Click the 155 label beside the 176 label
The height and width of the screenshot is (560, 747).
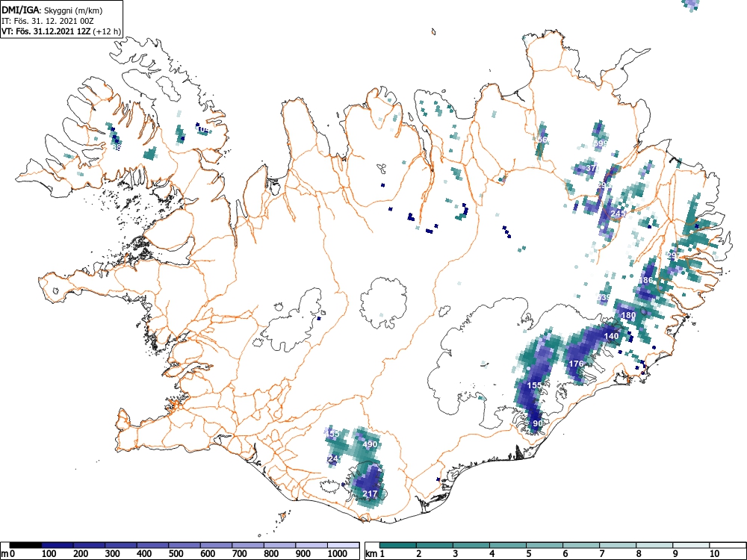point(535,385)
